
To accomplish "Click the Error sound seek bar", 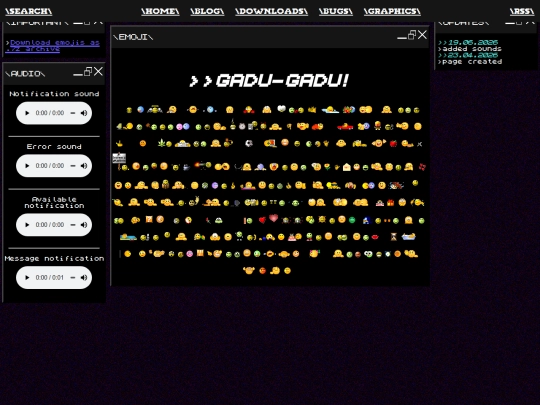I will (x=73, y=166).
